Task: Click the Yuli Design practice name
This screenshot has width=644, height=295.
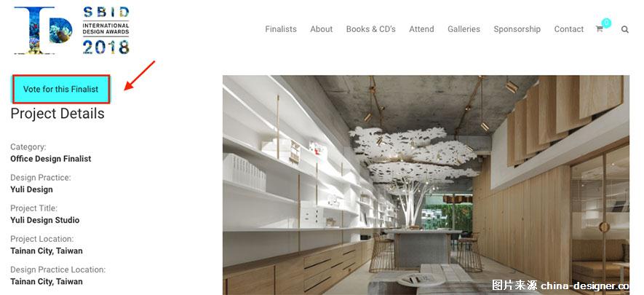Action: pyautogui.click(x=31, y=189)
